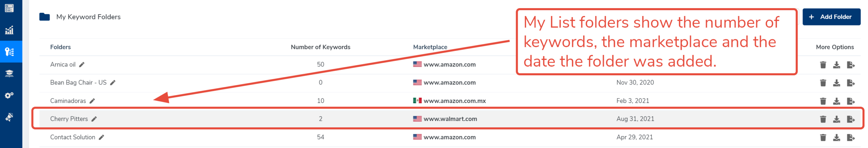868x148 pixels.
Task: Open the keyword research sidebar section
Action: point(9,52)
